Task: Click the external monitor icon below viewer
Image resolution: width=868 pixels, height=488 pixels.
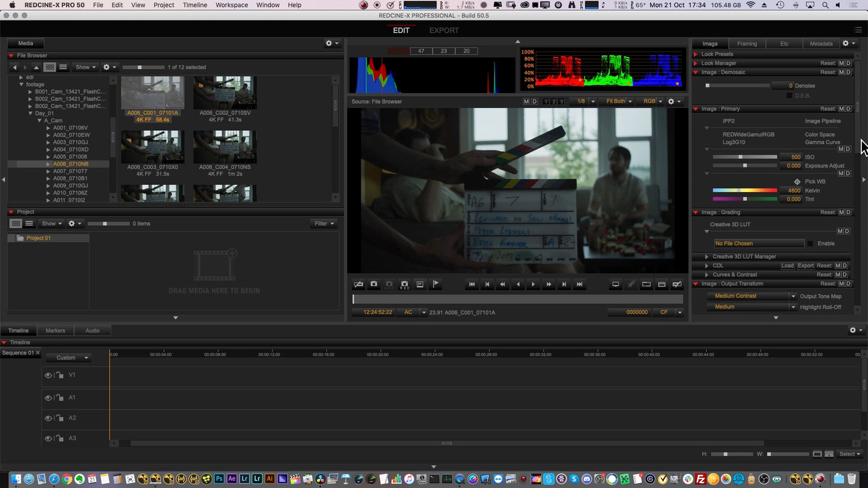Action: (615, 285)
